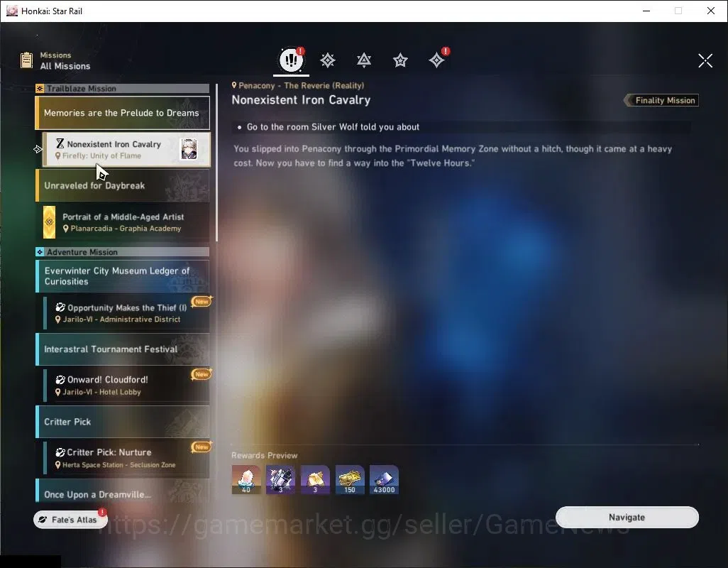Viewport: 728px width, 568px height.
Task: Collapse the Critter Pick group
Action: pyautogui.click(x=123, y=422)
